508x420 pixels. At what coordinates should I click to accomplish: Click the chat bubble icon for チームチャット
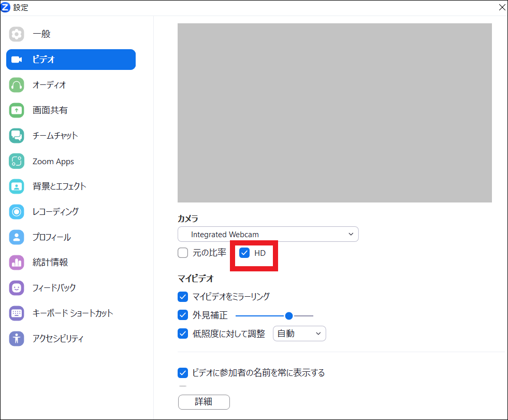pos(17,136)
